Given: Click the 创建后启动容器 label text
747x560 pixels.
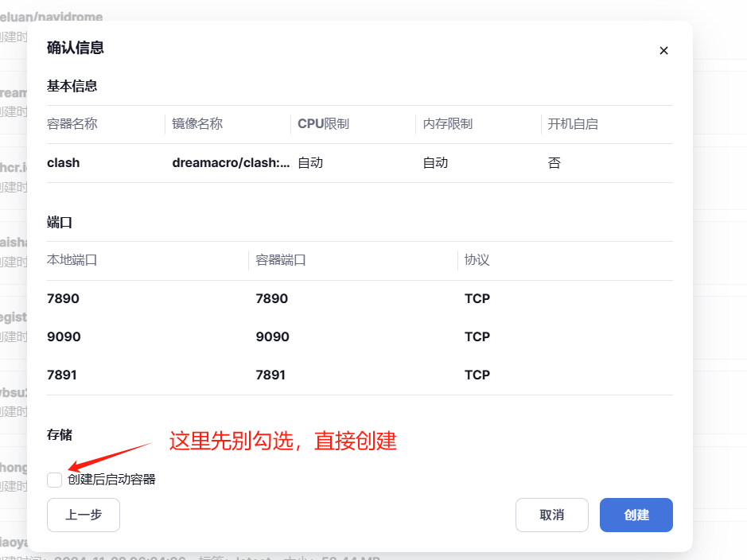Looking at the screenshot, I should (x=111, y=480).
